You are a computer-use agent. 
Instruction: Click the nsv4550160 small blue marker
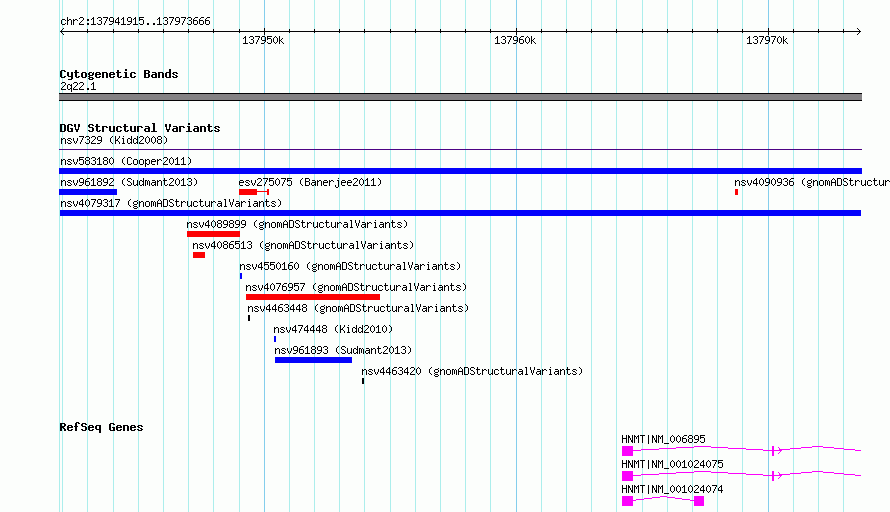point(241,276)
